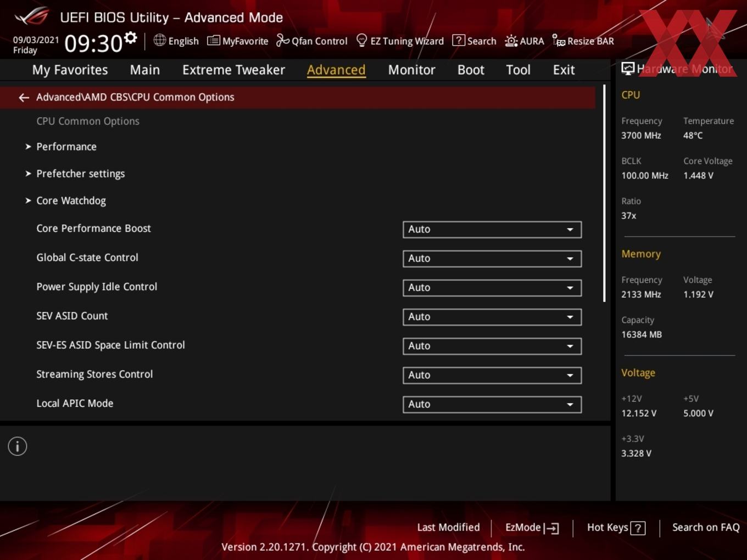This screenshot has width=747, height=560.
Task: Click the Hardware Monitor screen icon
Action: click(628, 68)
